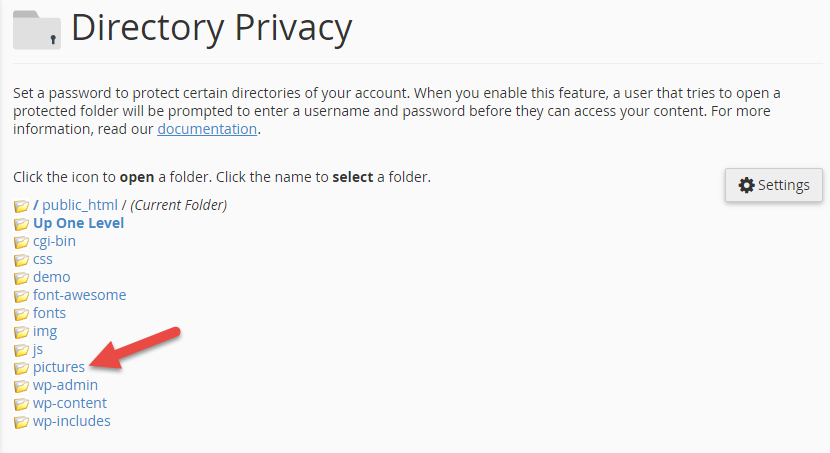Open the documentation link

click(207, 129)
